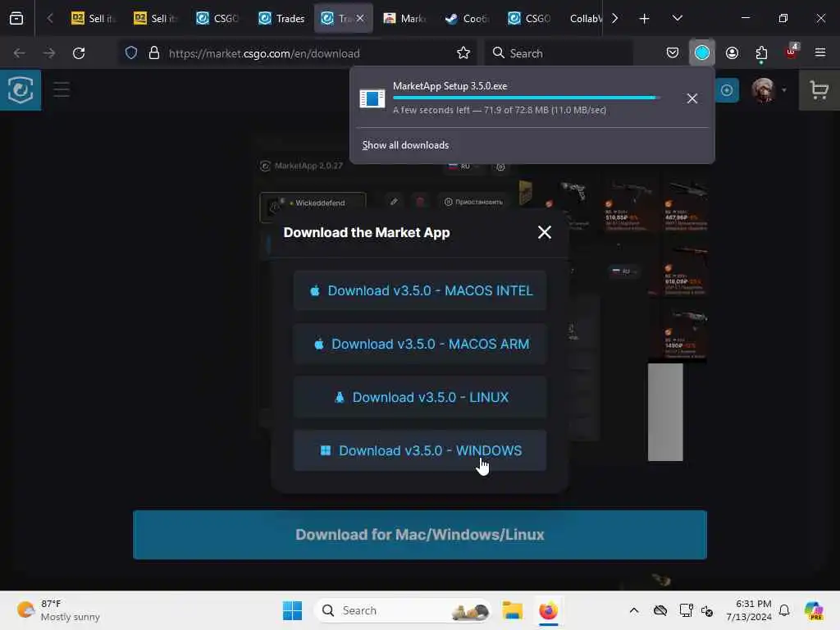Switch to the first CSGO tab
This screenshot has width=840, height=630.
coord(218,18)
